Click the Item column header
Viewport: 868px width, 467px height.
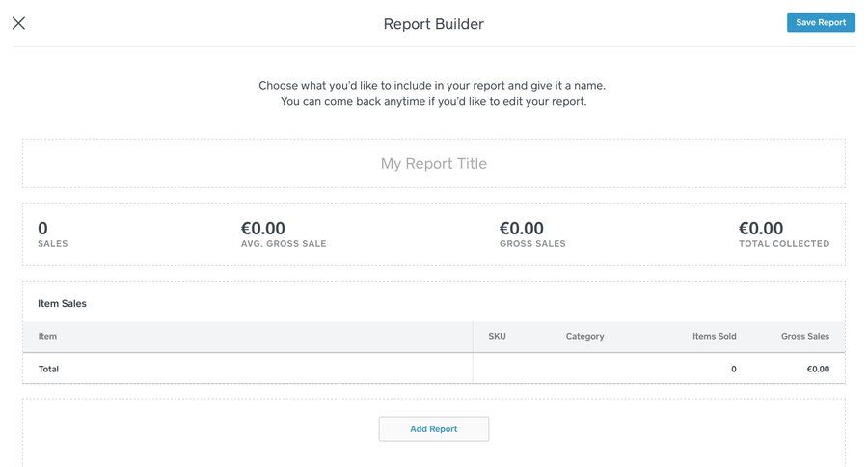tap(47, 337)
